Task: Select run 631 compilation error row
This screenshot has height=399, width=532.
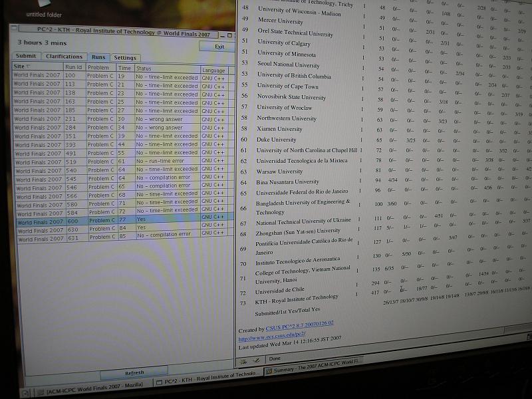Action: tap(126, 236)
